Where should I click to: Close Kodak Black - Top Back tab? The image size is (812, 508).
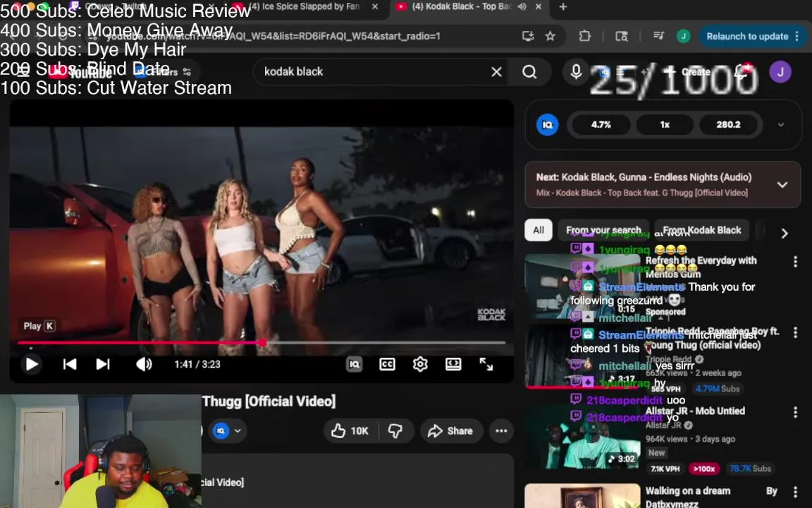(x=538, y=7)
